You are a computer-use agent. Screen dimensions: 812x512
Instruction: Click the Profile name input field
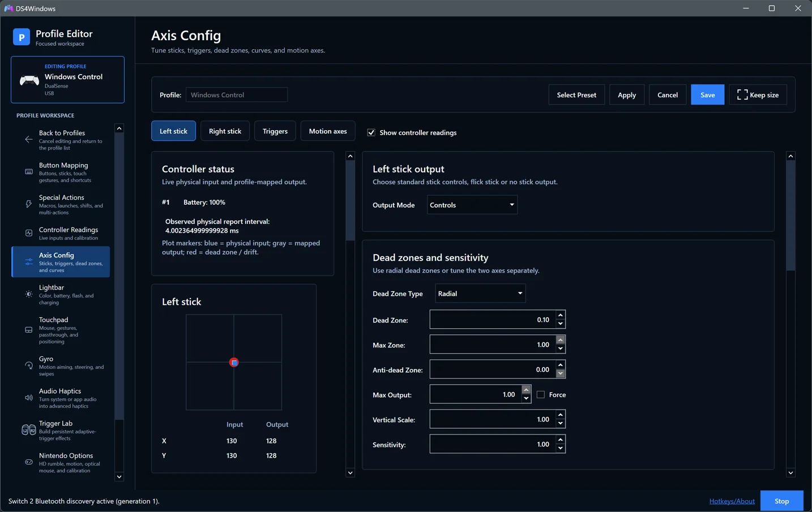pyautogui.click(x=237, y=94)
